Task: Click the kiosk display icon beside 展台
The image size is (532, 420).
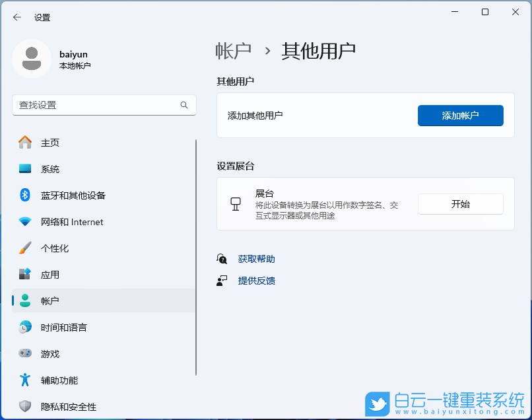Action: pos(236,203)
